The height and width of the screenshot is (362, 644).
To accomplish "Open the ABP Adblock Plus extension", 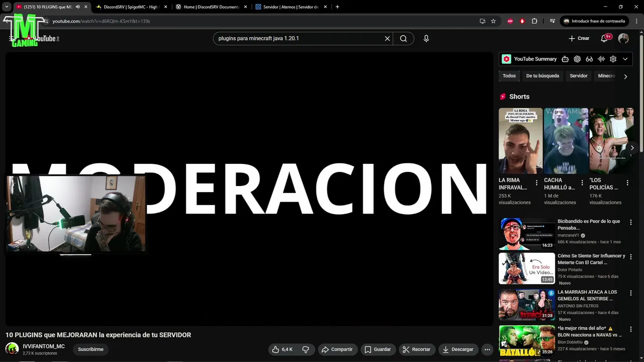I will 510,21.
